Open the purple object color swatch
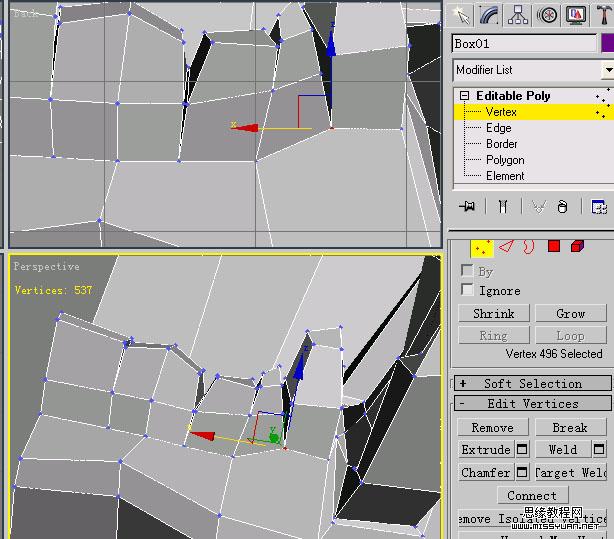This screenshot has width=614, height=539. 607,43
